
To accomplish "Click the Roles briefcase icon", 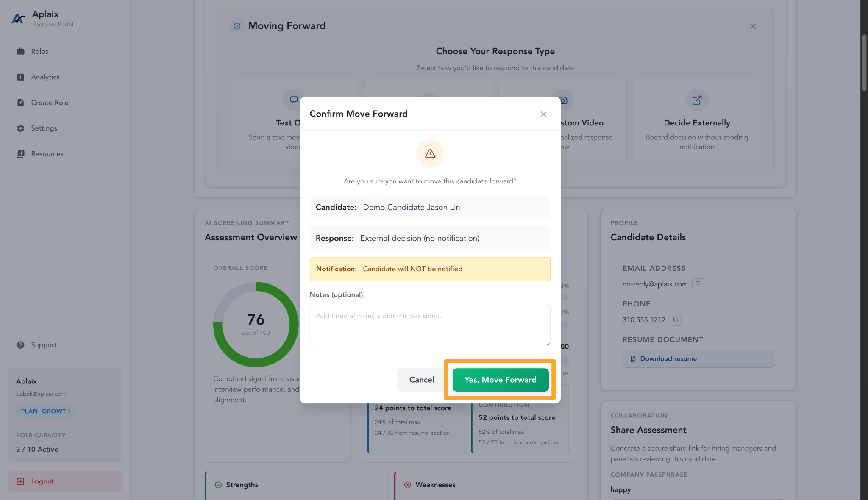I will pyautogui.click(x=20, y=51).
